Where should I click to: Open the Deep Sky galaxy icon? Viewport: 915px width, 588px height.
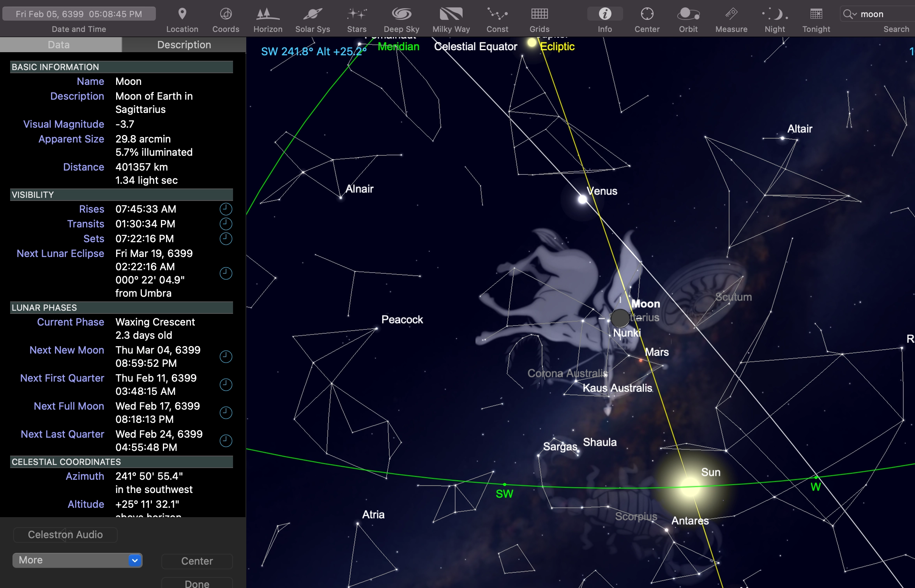[x=401, y=14]
